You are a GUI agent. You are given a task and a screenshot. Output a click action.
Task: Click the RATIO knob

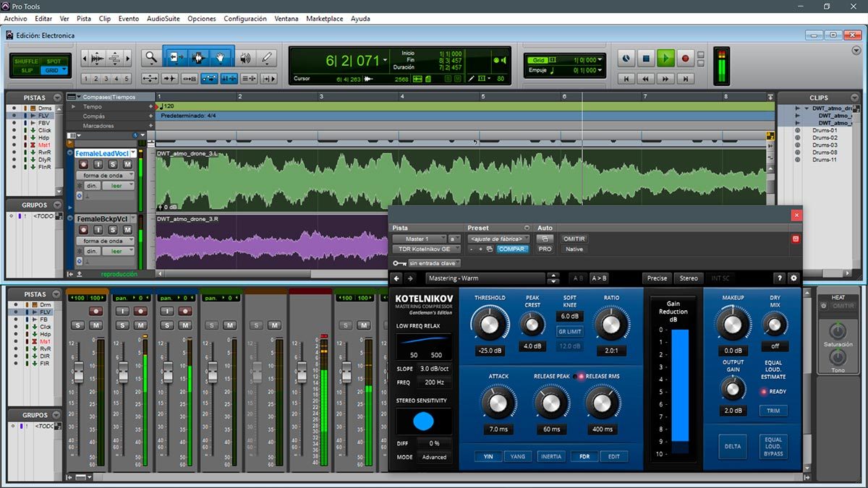click(x=611, y=323)
